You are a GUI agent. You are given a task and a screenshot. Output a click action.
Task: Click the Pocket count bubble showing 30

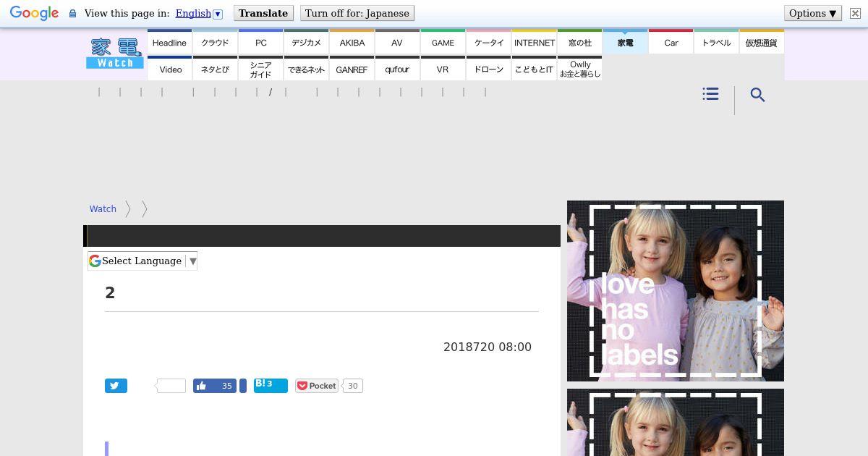coord(352,386)
